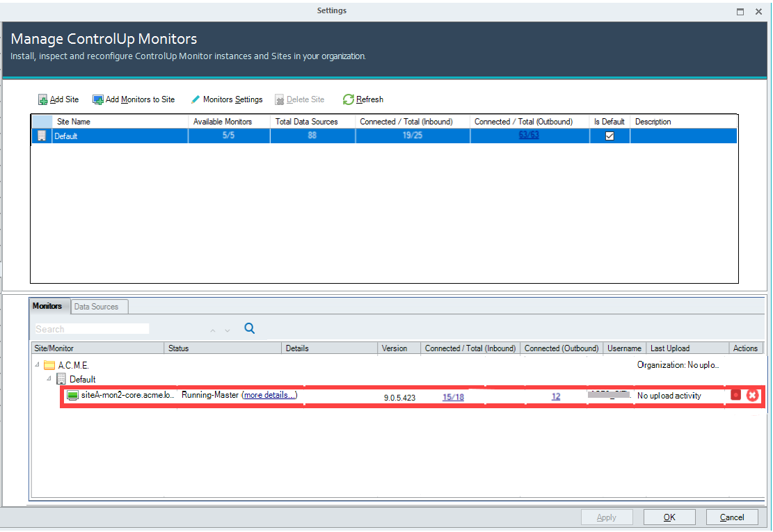Select the 19/25 inbound connections cell
This screenshot has width=773, height=532.
click(x=413, y=136)
